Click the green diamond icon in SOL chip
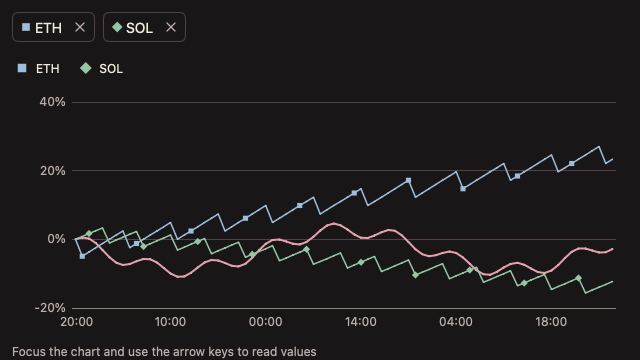The width and height of the screenshot is (640, 360). pos(117,27)
